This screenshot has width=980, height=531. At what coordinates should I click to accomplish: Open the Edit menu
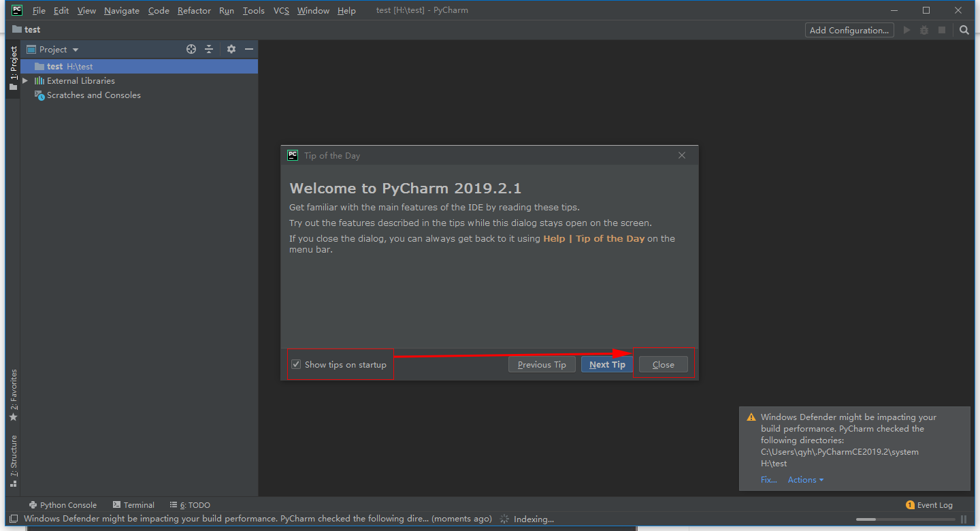point(61,11)
